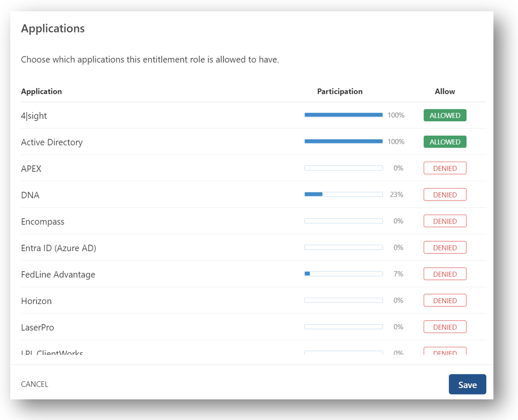
Task: Click the Application column header
Action: click(x=41, y=91)
